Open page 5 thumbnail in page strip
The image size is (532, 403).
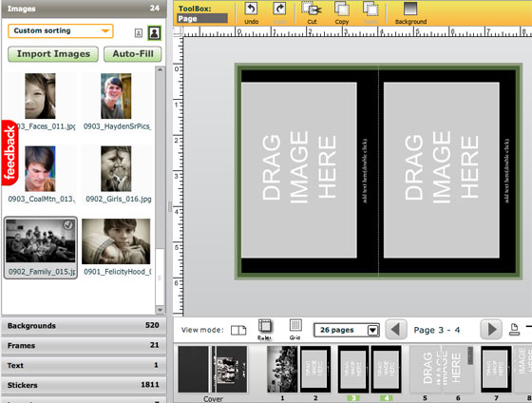coord(426,370)
